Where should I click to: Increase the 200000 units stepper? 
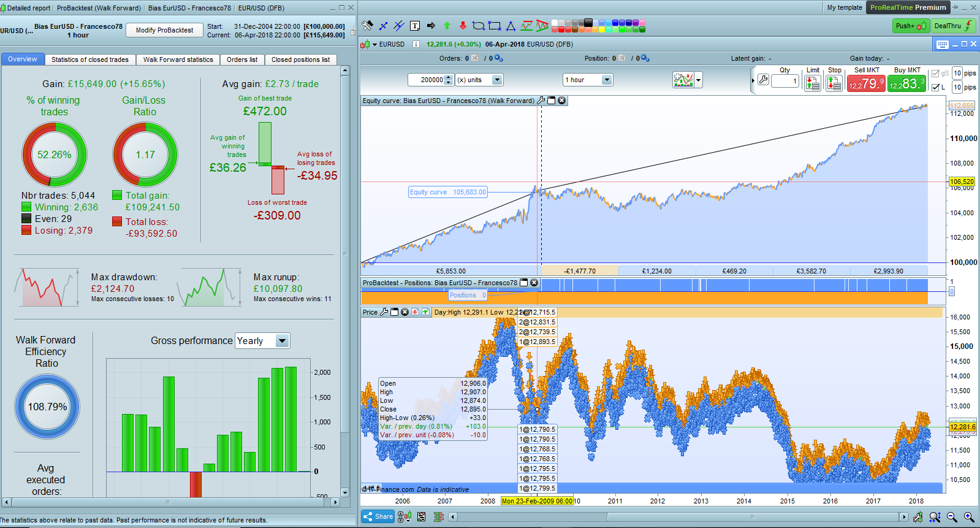coord(449,77)
